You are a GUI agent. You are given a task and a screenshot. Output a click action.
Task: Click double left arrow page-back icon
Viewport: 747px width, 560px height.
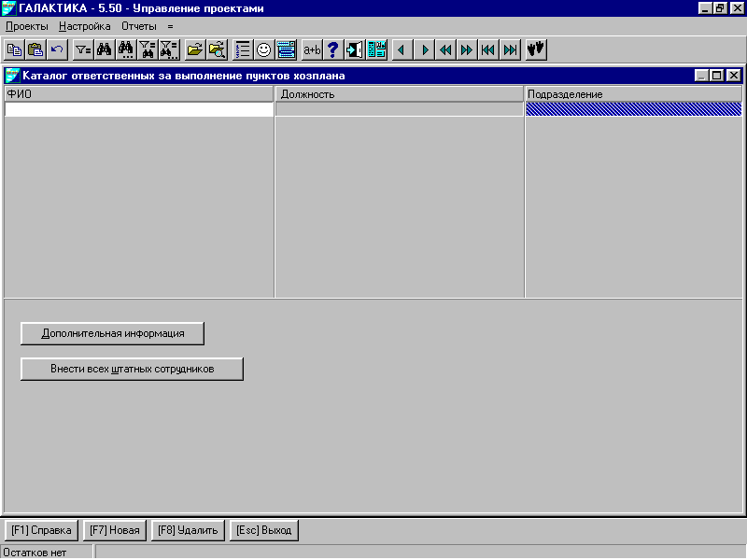(445, 50)
